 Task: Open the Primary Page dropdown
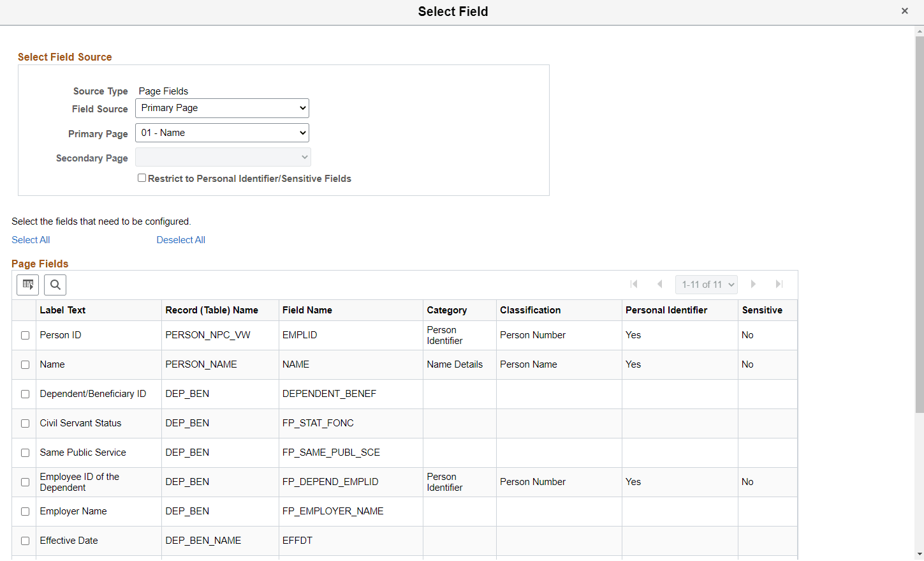point(221,132)
